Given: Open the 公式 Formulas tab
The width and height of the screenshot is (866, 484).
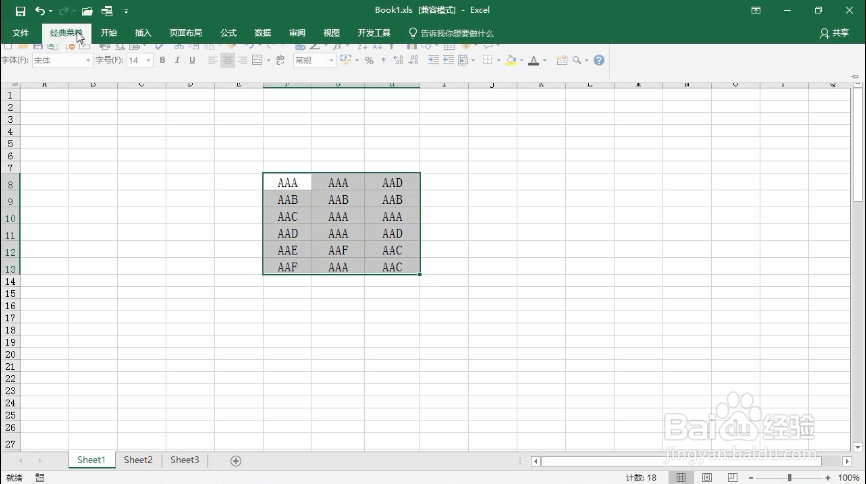Looking at the screenshot, I should (x=228, y=33).
